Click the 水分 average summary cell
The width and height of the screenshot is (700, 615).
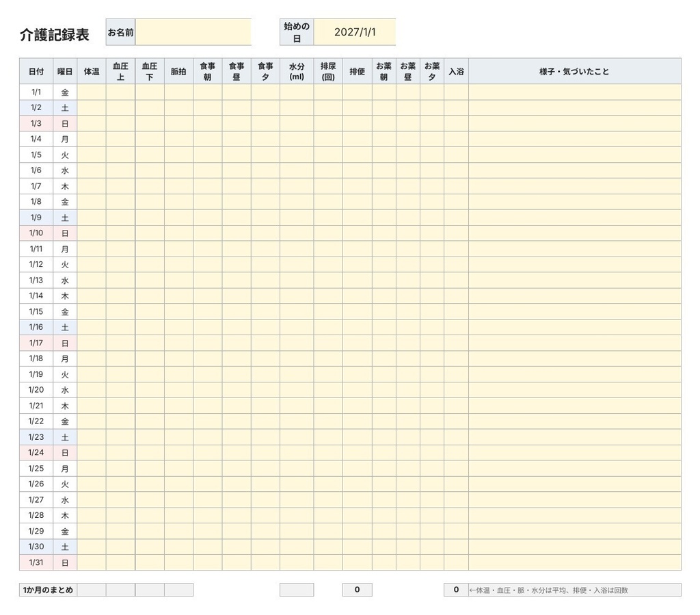pos(297,590)
